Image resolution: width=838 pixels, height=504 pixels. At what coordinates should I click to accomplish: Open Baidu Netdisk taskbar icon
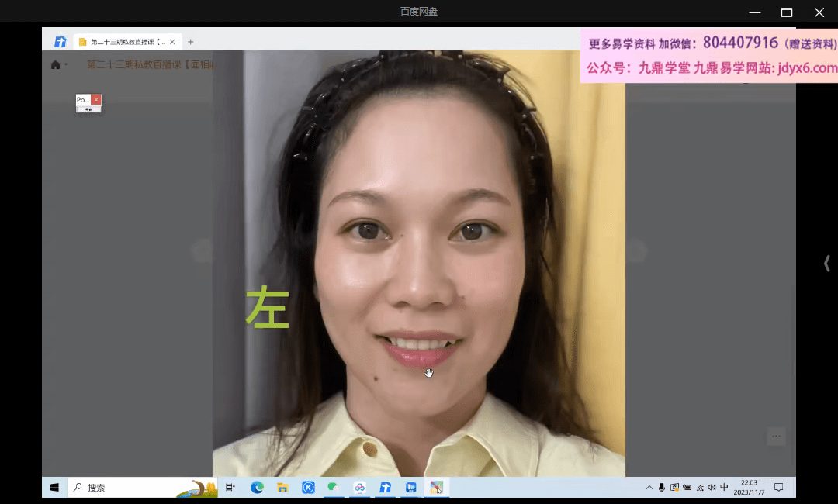tap(359, 488)
